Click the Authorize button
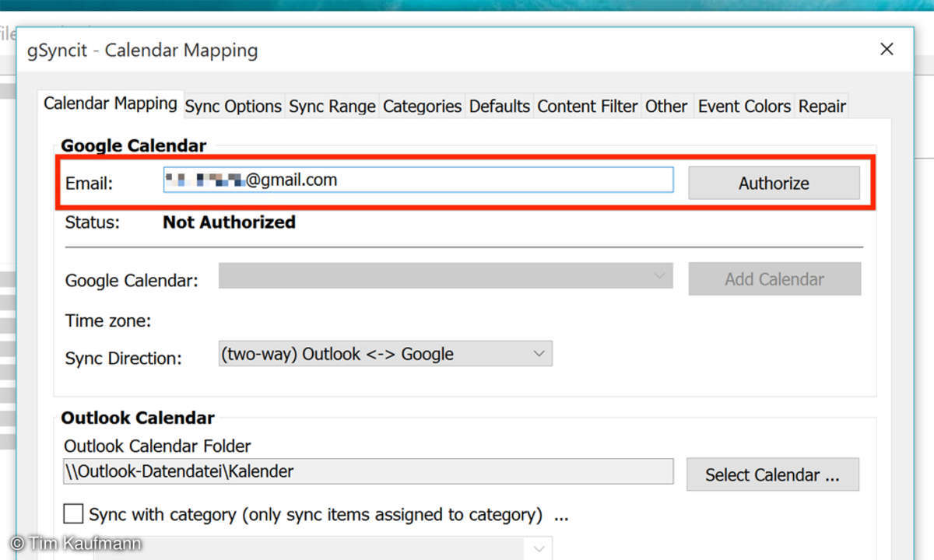Screen dimensions: 934x560 (774, 183)
